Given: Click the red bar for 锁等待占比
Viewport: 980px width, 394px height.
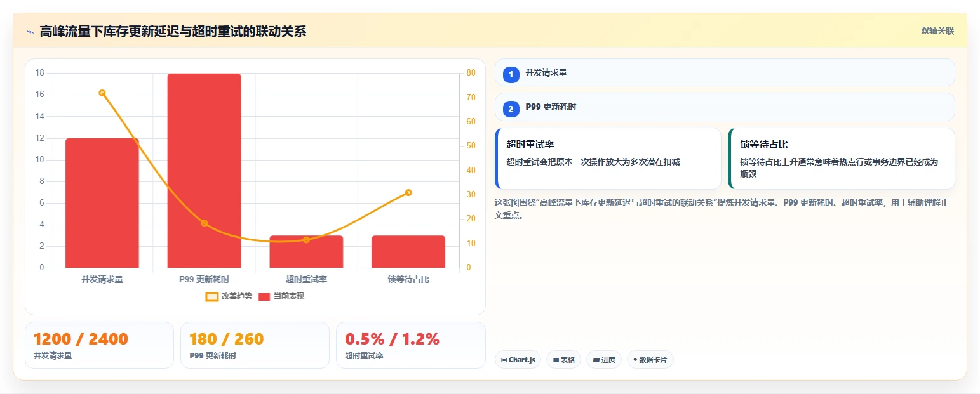Looking at the screenshot, I should click(x=408, y=252).
